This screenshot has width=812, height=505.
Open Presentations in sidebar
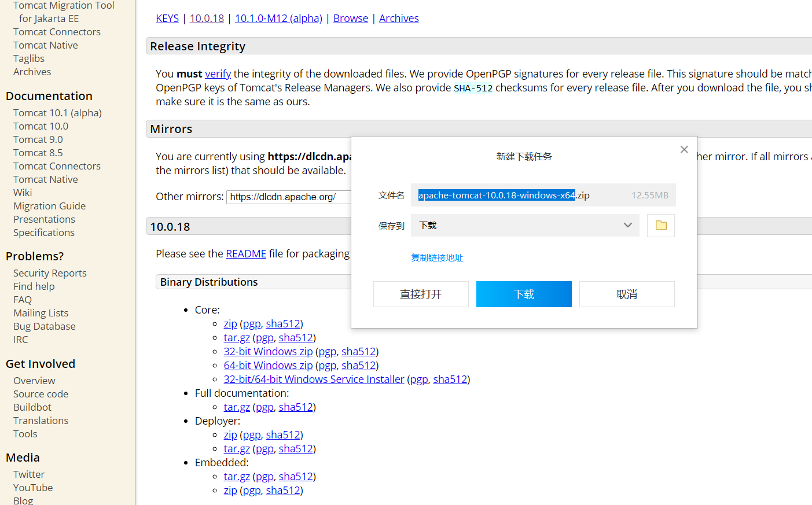coord(44,219)
